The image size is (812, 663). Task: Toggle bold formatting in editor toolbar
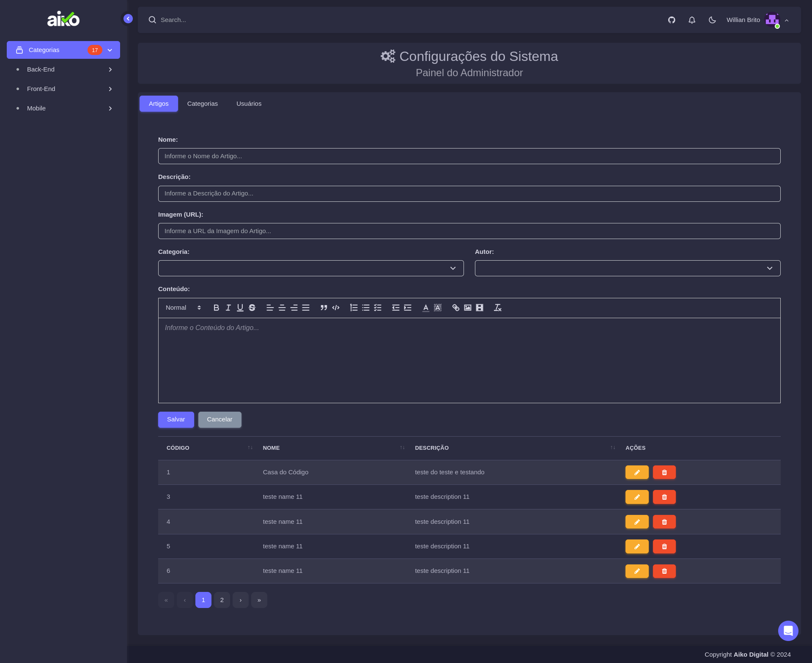coord(216,308)
